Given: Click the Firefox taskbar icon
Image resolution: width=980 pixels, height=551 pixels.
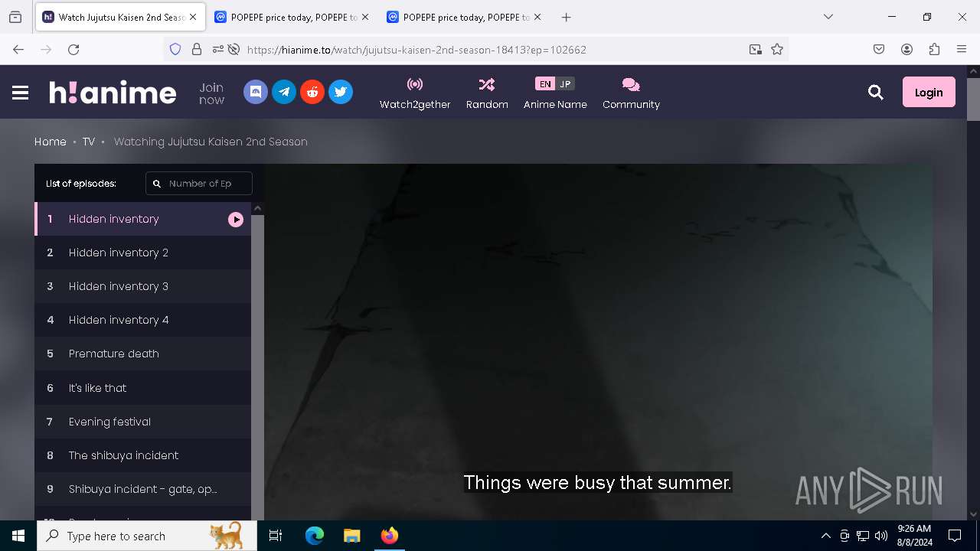Looking at the screenshot, I should tap(389, 536).
